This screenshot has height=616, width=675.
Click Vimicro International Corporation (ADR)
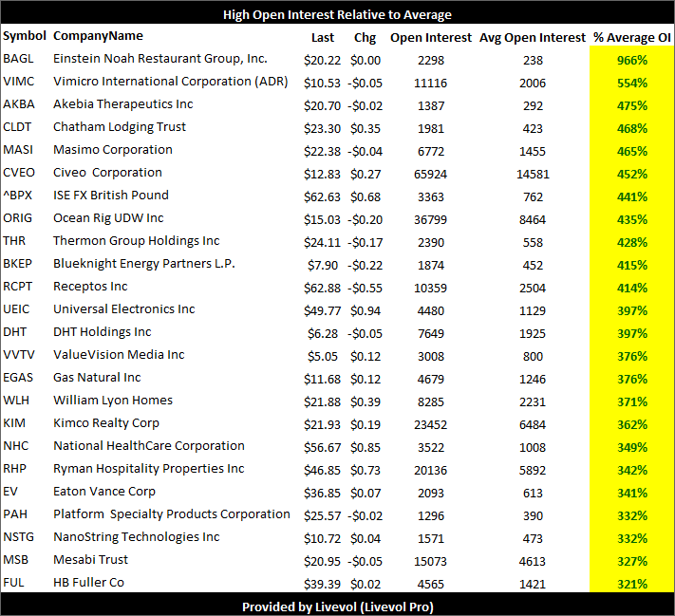(171, 82)
